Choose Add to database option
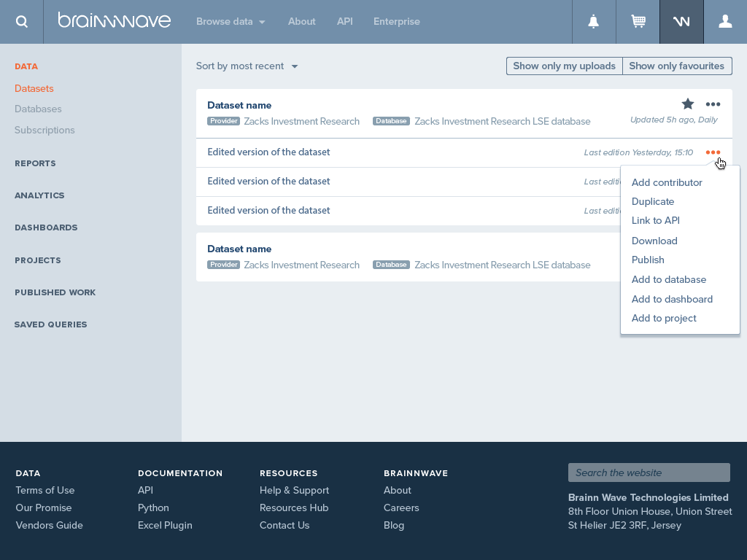 (668, 279)
